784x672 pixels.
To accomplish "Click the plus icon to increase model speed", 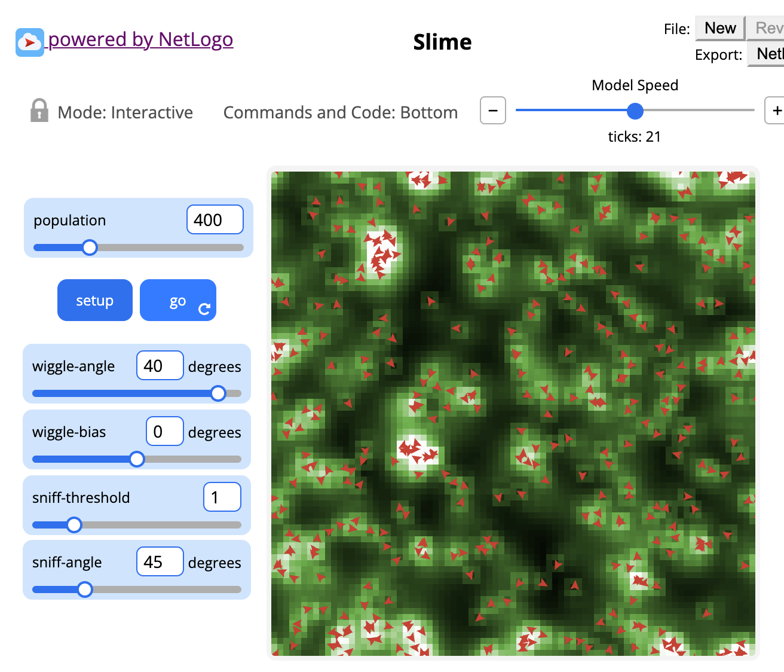I will tap(776, 111).
